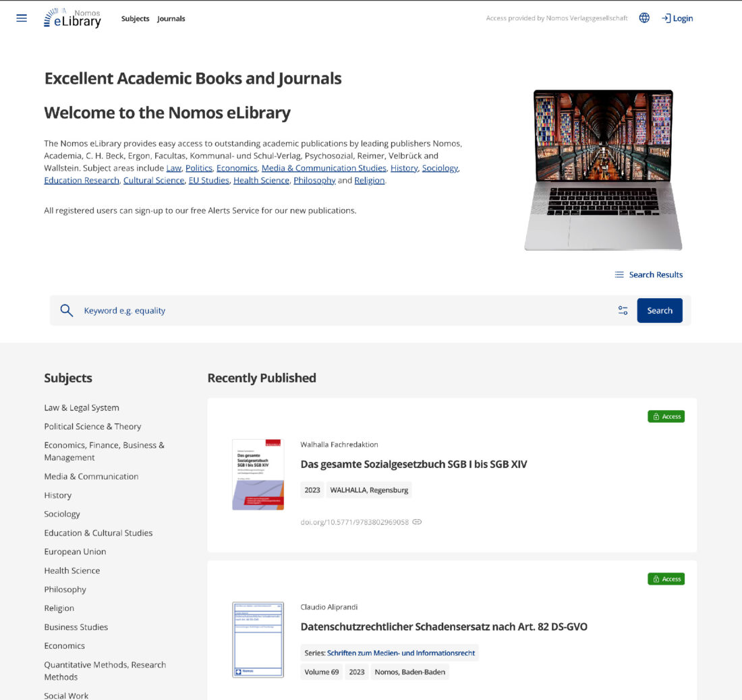
Task: Select History in Subjects list
Action: pyautogui.click(x=58, y=495)
